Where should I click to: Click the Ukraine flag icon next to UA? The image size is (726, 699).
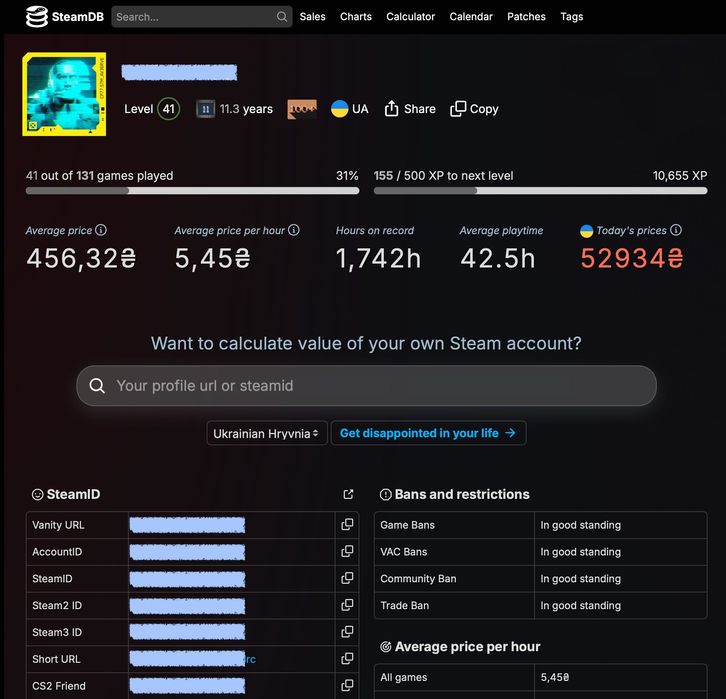pos(339,109)
